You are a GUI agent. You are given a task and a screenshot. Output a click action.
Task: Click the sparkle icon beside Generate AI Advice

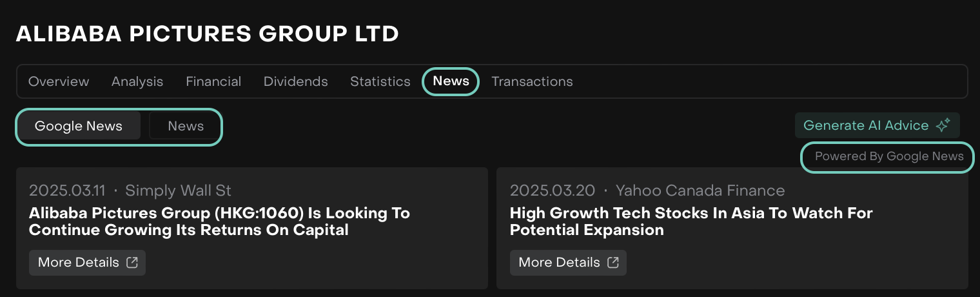(943, 125)
